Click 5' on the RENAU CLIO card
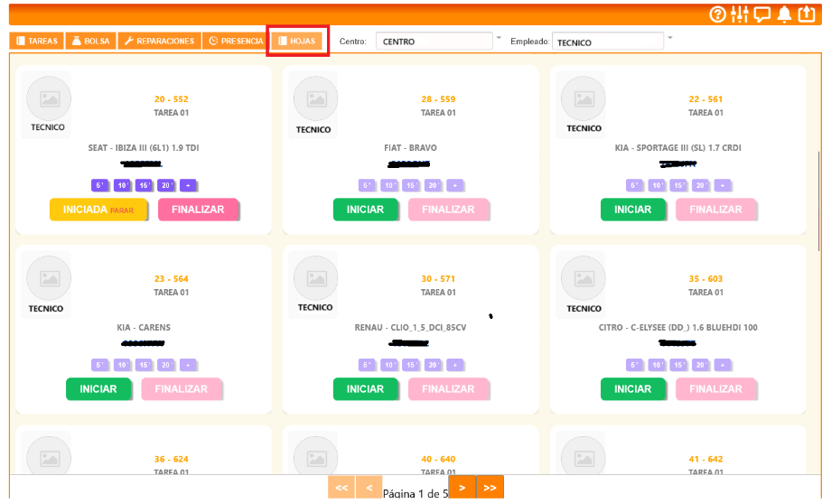This screenshot has width=831, height=504. coord(367,365)
